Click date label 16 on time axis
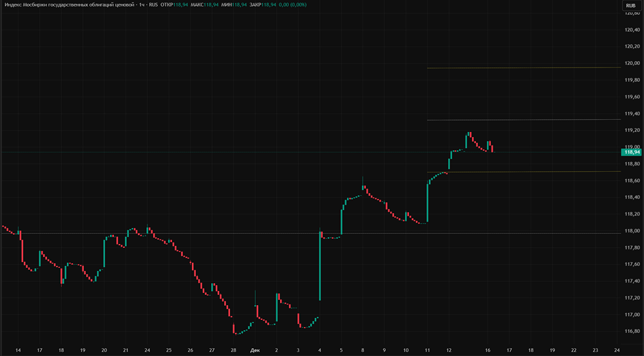 click(x=488, y=350)
